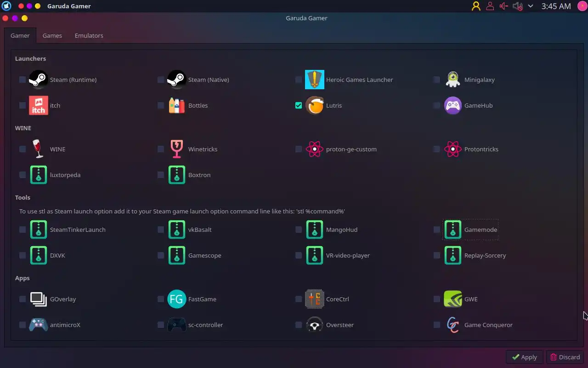
Task: Click the Oversteer steering wheel icon
Action: [315, 325]
